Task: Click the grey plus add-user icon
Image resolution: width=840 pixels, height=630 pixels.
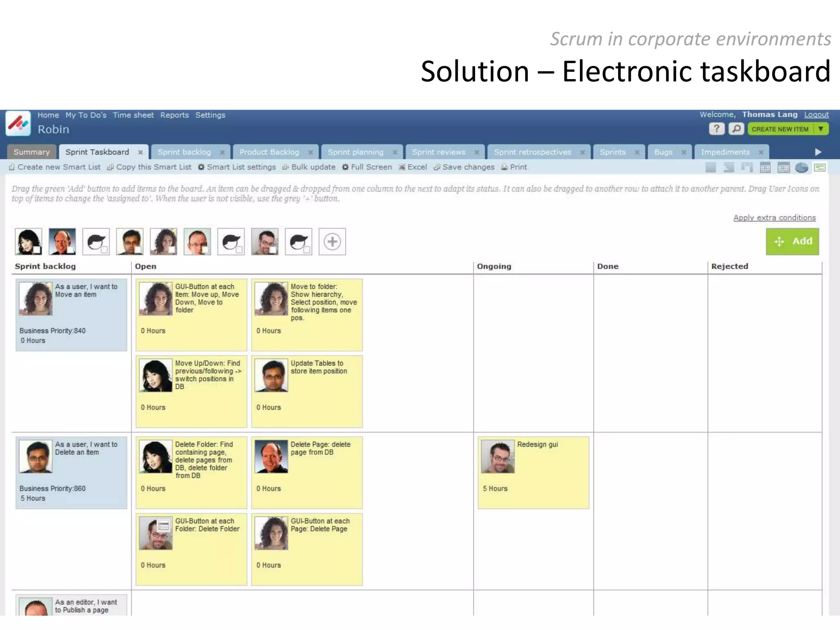Action: pyautogui.click(x=332, y=242)
